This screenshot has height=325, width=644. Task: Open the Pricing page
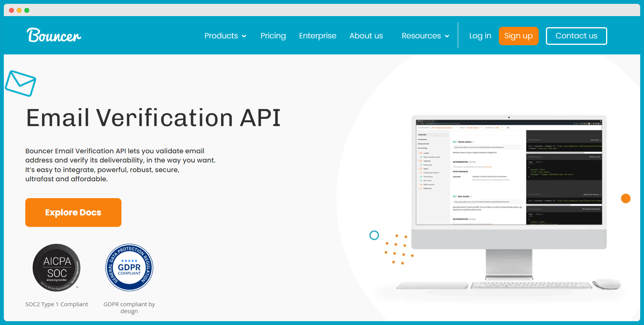(273, 36)
